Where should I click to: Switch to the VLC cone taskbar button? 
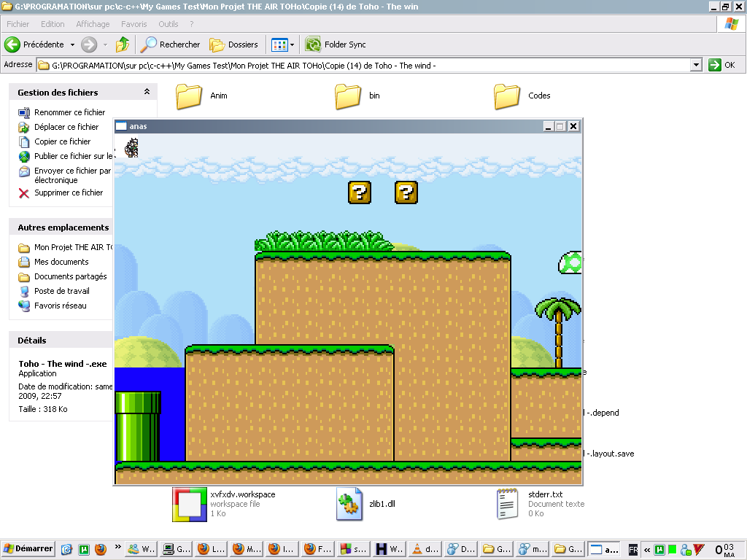point(426,549)
